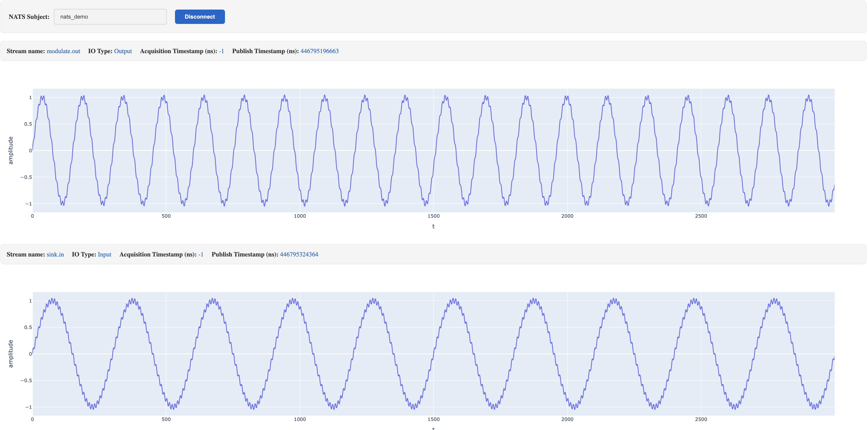Screen dimensions: 868x430
Task: Click the modulate.out stream name
Action: pos(63,51)
